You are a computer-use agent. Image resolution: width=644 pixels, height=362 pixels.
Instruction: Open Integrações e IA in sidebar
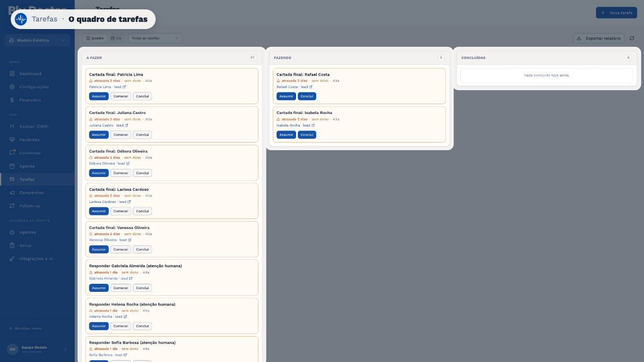coord(37,259)
